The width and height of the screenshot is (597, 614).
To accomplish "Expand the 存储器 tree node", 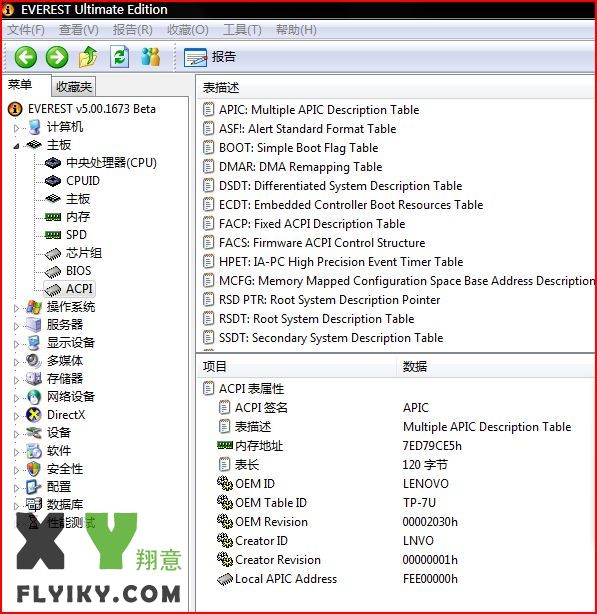I will [x=16, y=380].
